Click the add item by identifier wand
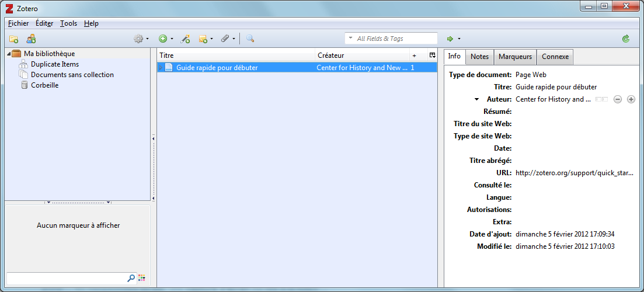 pyautogui.click(x=185, y=39)
